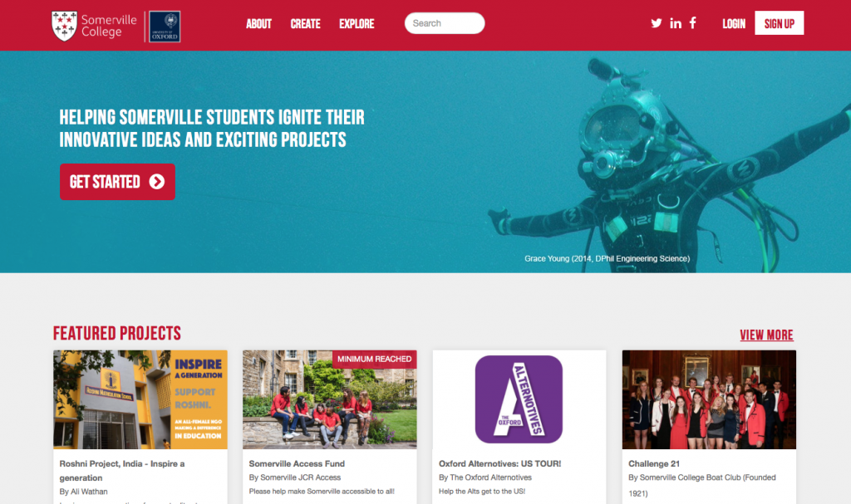Open the Facebook icon in header

pos(692,22)
